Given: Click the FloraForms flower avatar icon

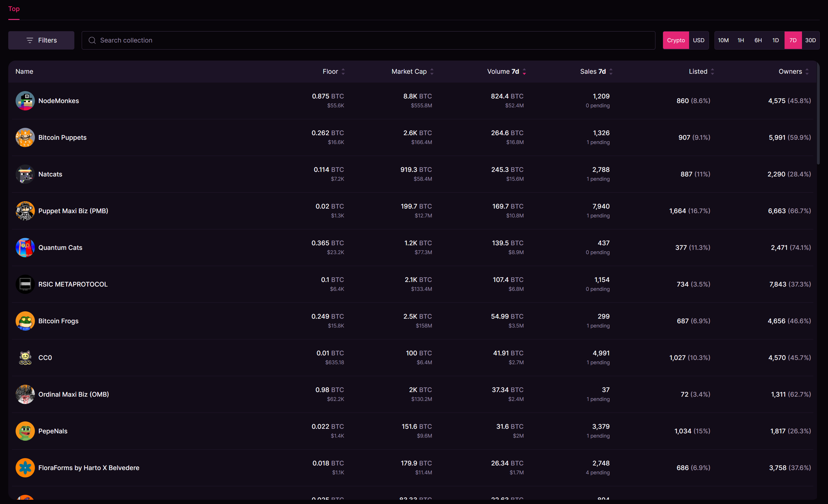Looking at the screenshot, I should pos(25,467).
